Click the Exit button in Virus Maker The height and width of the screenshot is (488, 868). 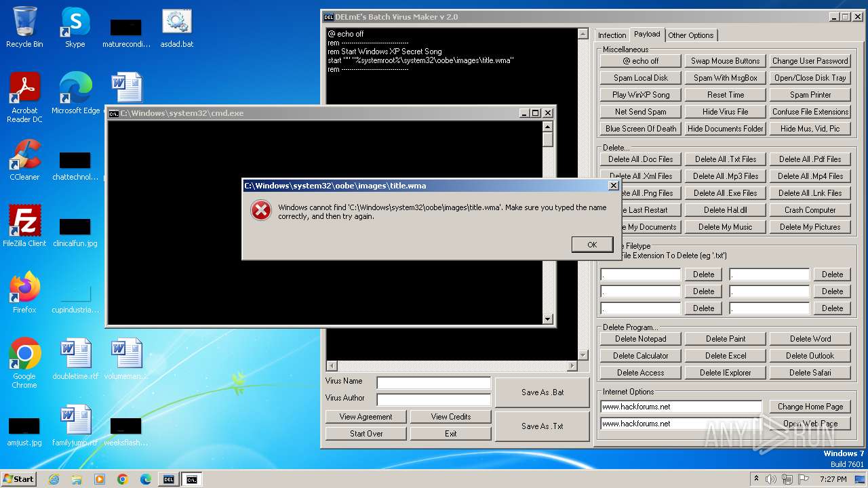[451, 434]
